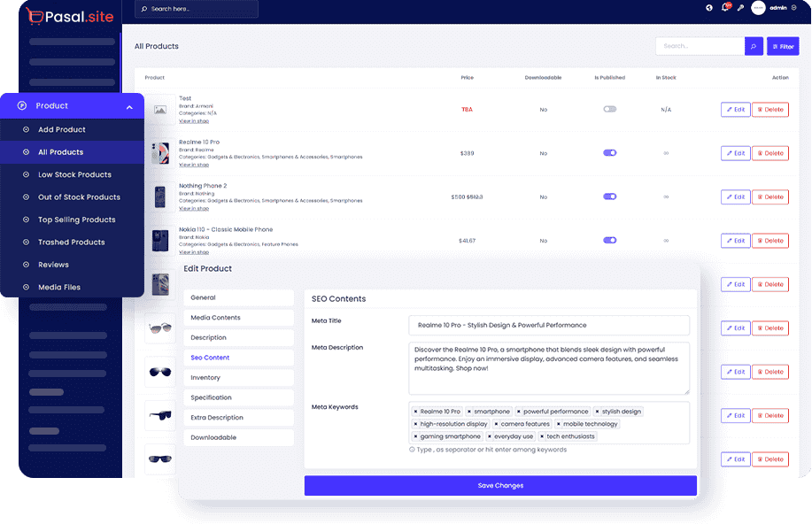Switch to the Media Contents tab
812x524 pixels.
click(x=239, y=318)
